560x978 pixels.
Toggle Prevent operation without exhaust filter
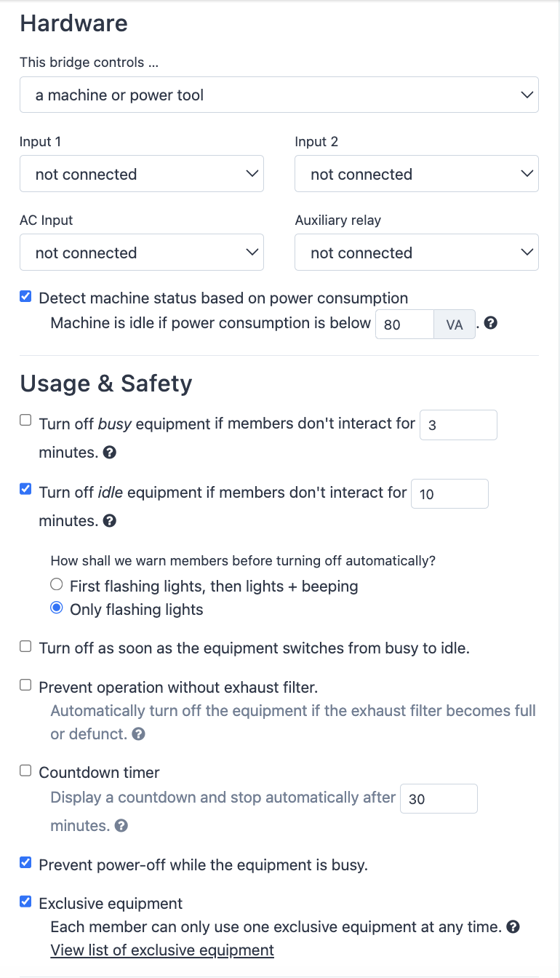(x=25, y=685)
